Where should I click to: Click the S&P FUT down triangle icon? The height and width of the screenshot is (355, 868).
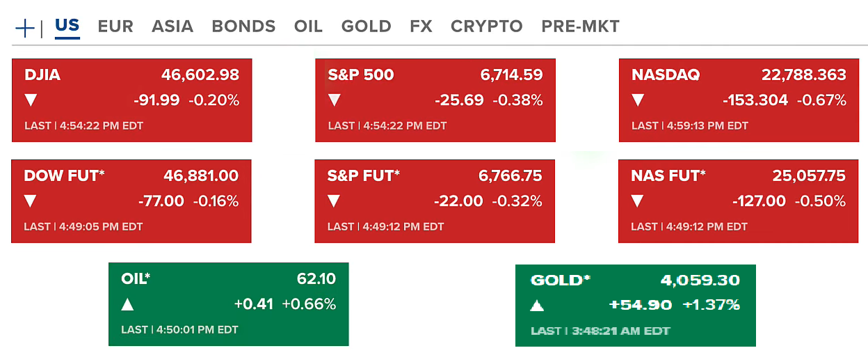click(334, 201)
